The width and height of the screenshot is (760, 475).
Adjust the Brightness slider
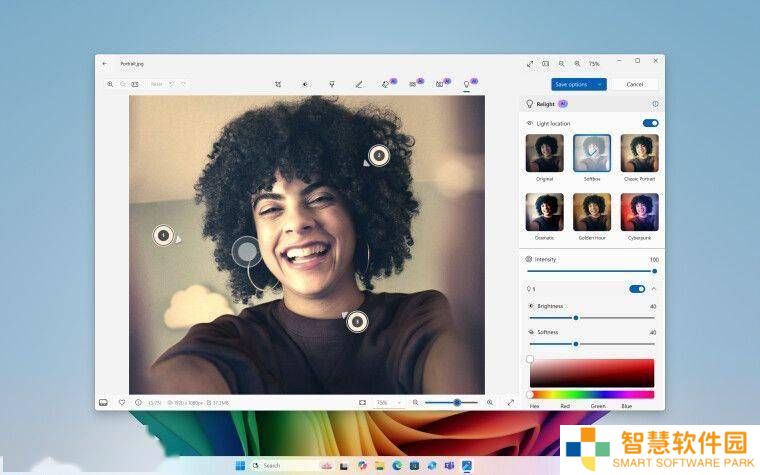(x=592, y=318)
